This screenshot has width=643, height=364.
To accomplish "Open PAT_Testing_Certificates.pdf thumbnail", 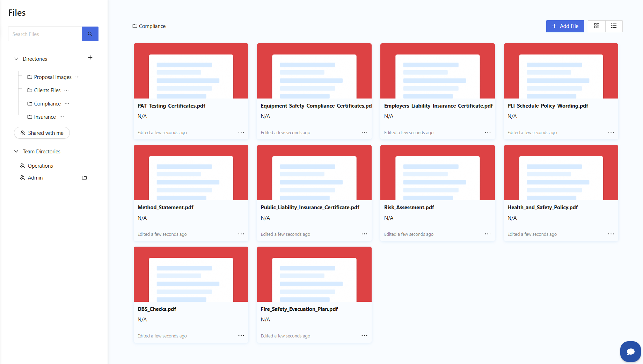I will point(191,71).
